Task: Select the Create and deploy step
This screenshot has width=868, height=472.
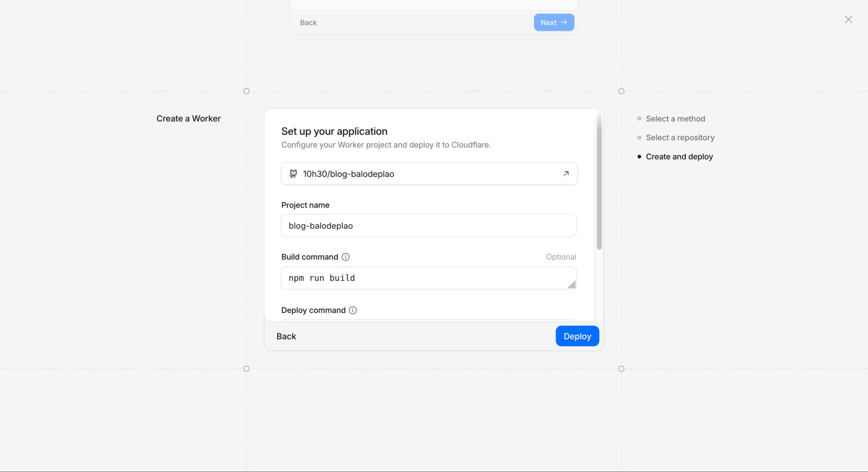Action: [x=679, y=157]
